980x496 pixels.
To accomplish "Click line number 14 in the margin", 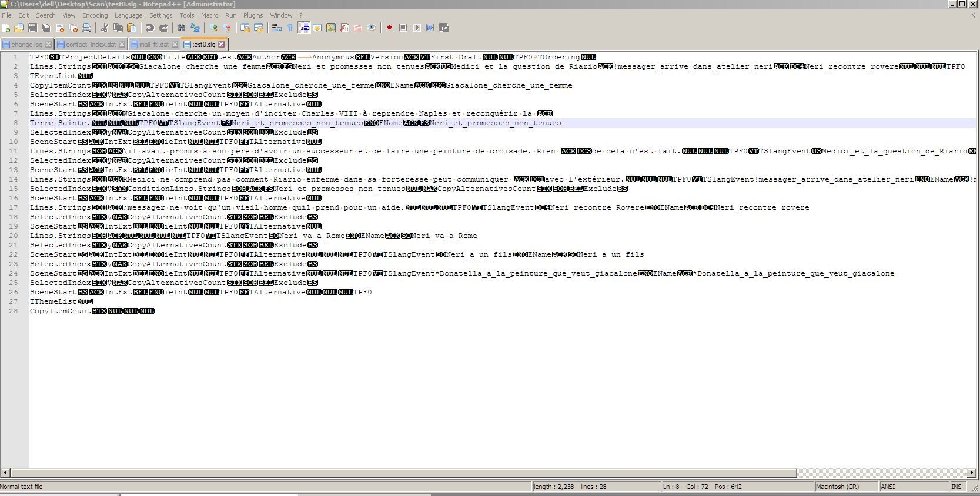I will click(14, 179).
